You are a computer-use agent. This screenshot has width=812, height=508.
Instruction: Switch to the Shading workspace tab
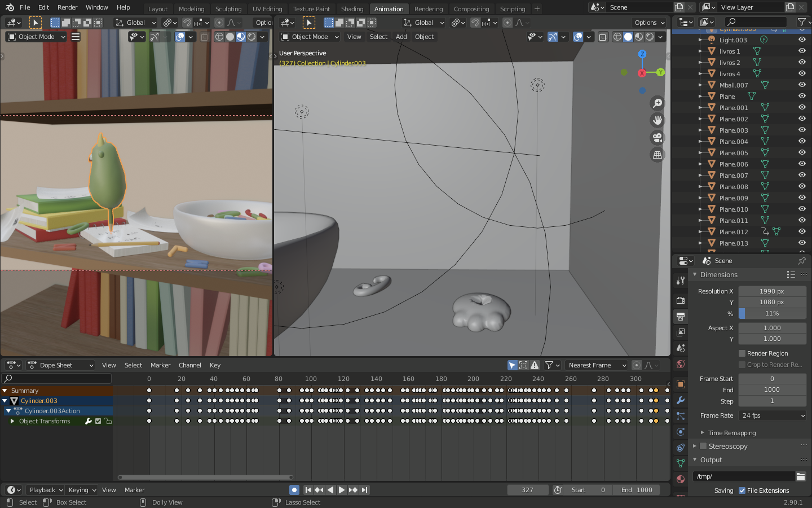[352, 9]
